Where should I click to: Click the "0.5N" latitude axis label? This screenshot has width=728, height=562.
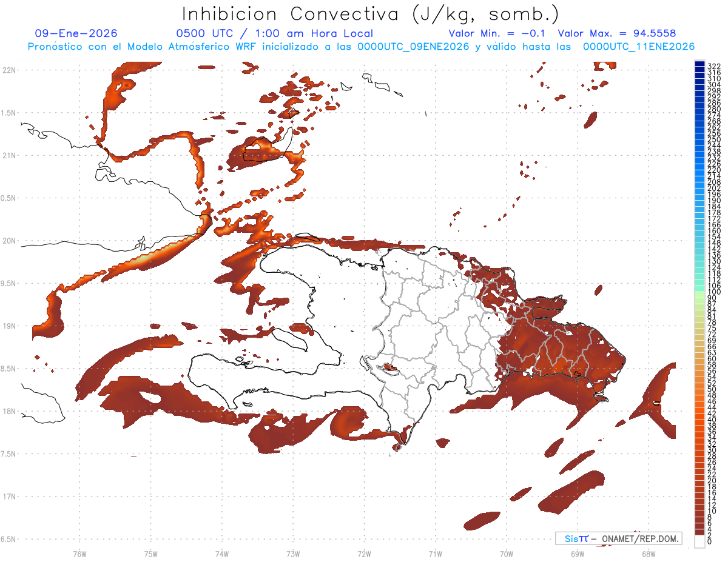click(9, 198)
